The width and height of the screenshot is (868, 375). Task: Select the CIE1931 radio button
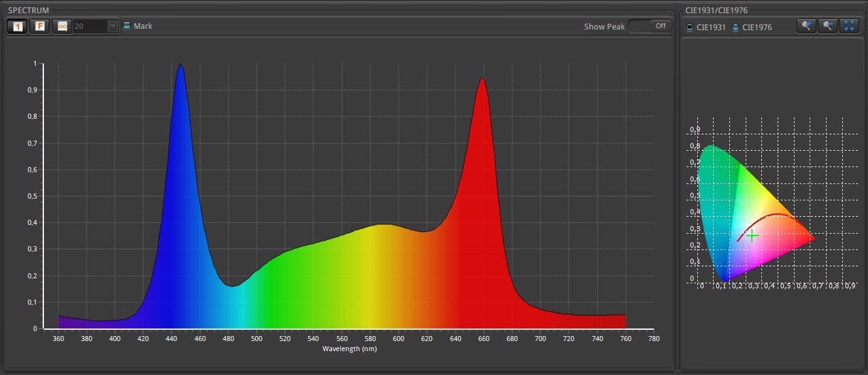(x=690, y=28)
